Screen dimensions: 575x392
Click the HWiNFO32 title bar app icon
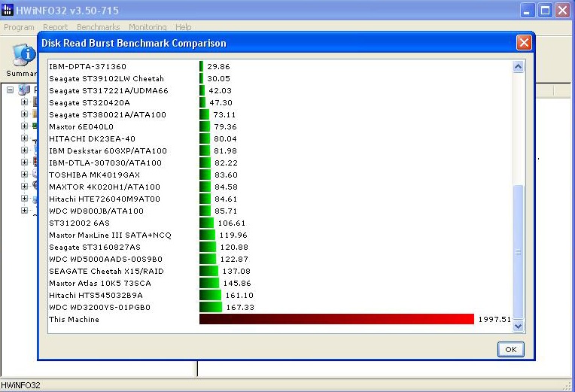[x=8, y=10]
